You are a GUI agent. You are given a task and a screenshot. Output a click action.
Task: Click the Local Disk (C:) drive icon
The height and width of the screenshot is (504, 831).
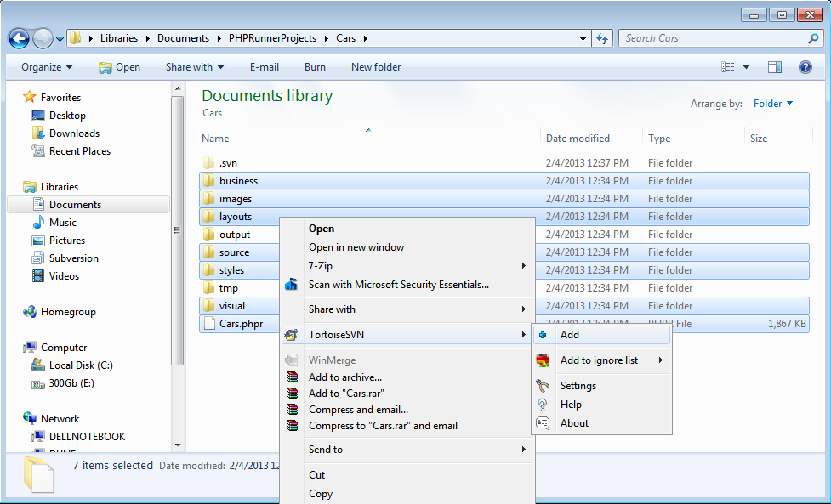[x=38, y=365]
